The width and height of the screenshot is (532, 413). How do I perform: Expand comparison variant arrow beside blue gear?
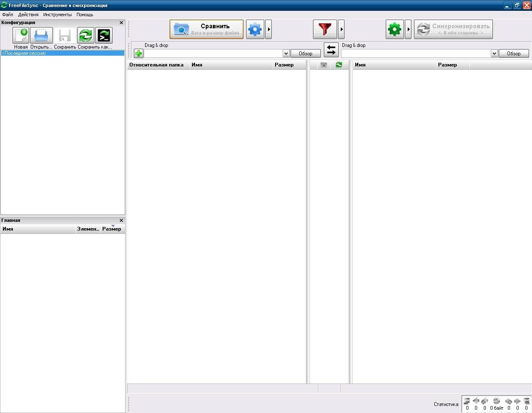(268, 29)
